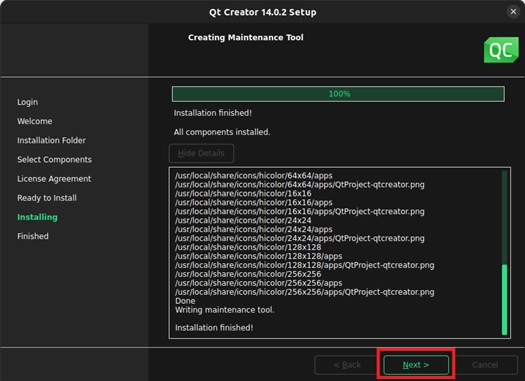Select the License Agreement step
Viewport: 525px width, 381px height.
coord(54,179)
